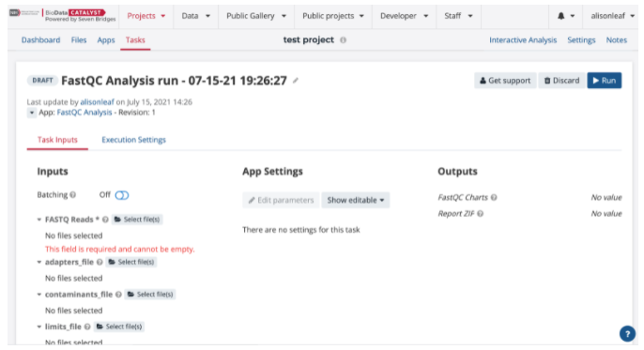The image size is (644, 350).
Task: Click Edit parameters button
Action: [x=281, y=200]
